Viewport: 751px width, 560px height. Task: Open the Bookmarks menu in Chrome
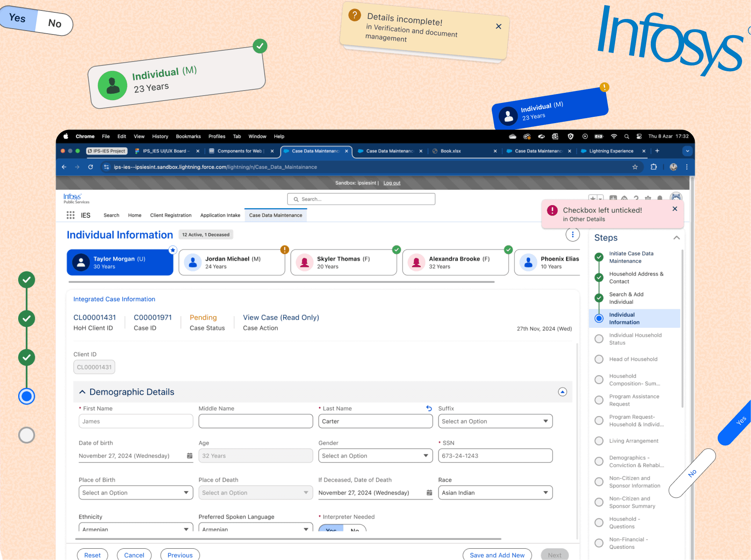188,137
